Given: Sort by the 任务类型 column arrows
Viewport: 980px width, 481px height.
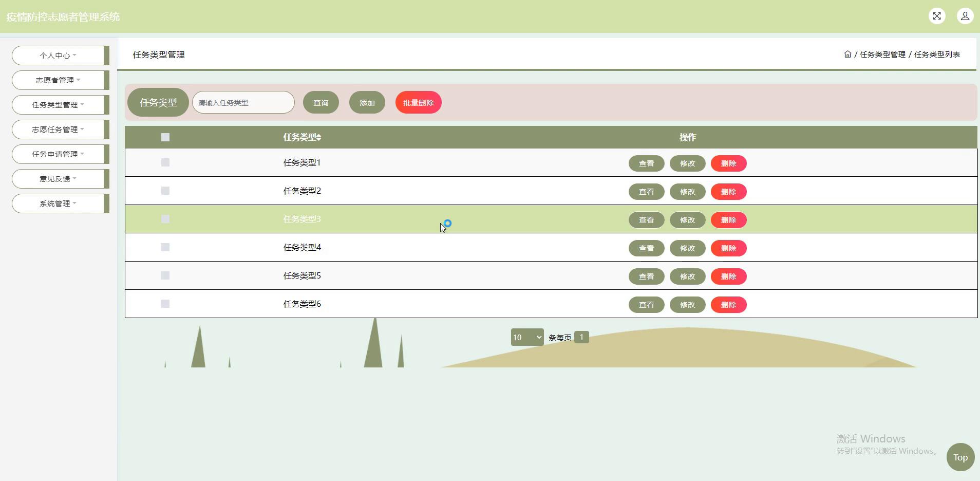Looking at the screenshot, I should (319, 137).
